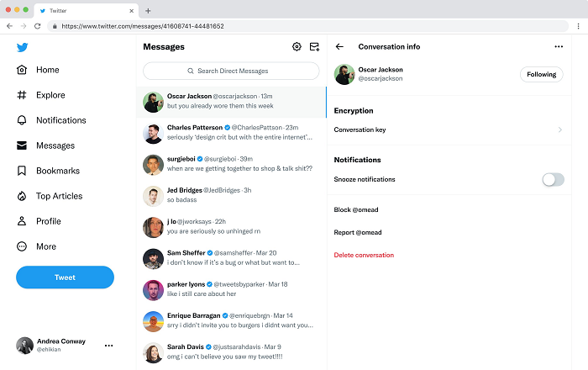588x370 pixels.
Task: Toggle Snooze notifications switch
Action: pyautogui.click(x=552, y=179)
